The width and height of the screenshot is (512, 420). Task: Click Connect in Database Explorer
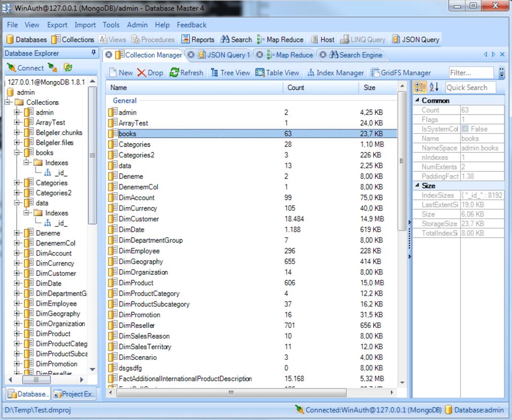(25, 68)
